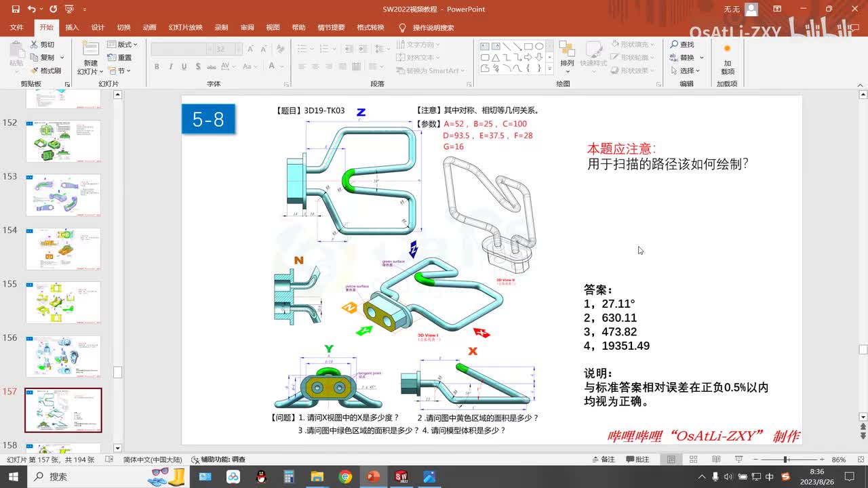Adjust the zoom slider in status bar

785,460
